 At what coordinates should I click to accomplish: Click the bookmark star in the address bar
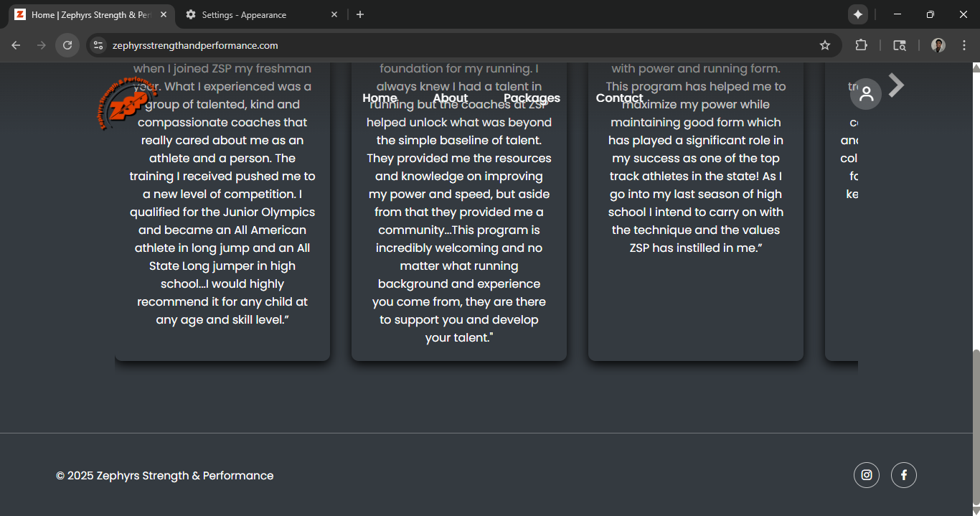(824, 44)
